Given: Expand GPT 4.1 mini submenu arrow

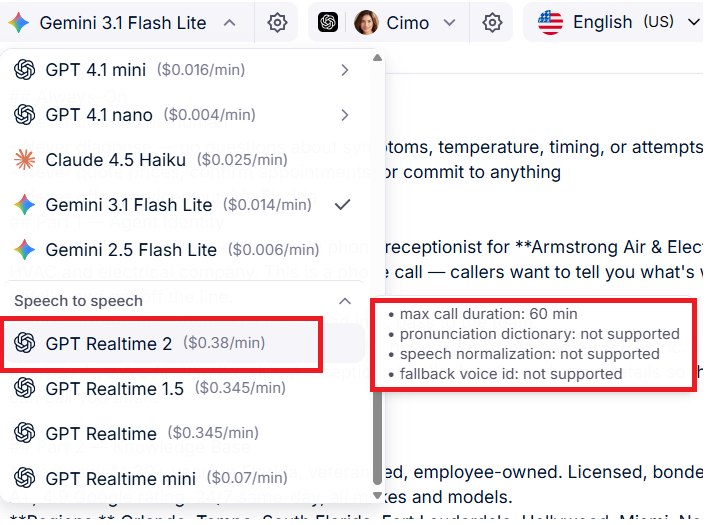Looking at the screenshot, I should click(x=344, y=70).
